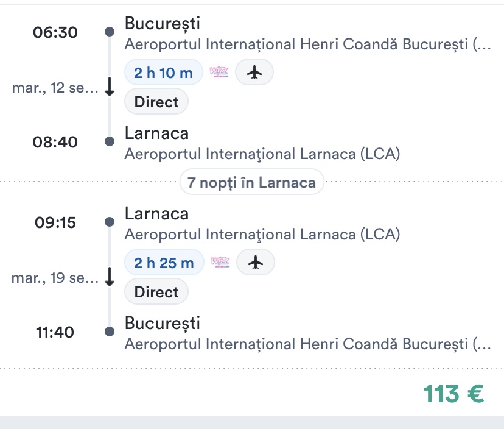Click the timeline dot at 06:30 departure
Image resolution: width=504 pixels, height=429 pixels.
tap(110, 32)
